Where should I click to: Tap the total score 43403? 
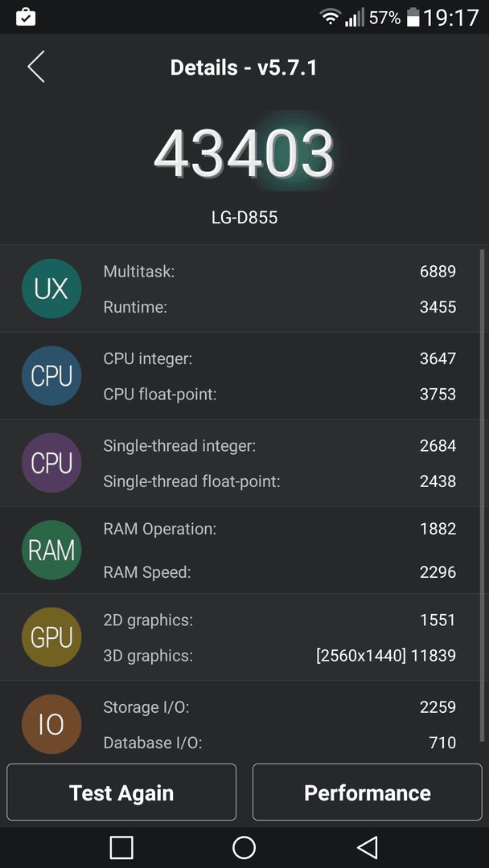coord(244,154)
